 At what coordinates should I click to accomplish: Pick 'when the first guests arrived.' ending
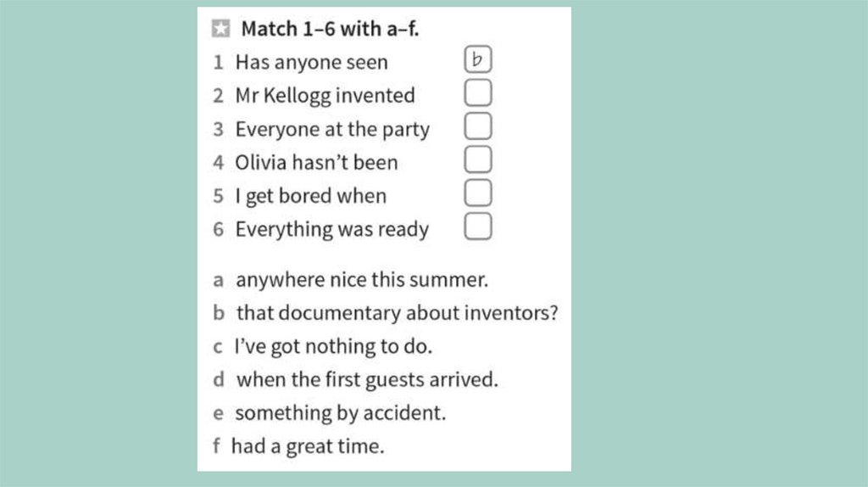coord(366,379)
